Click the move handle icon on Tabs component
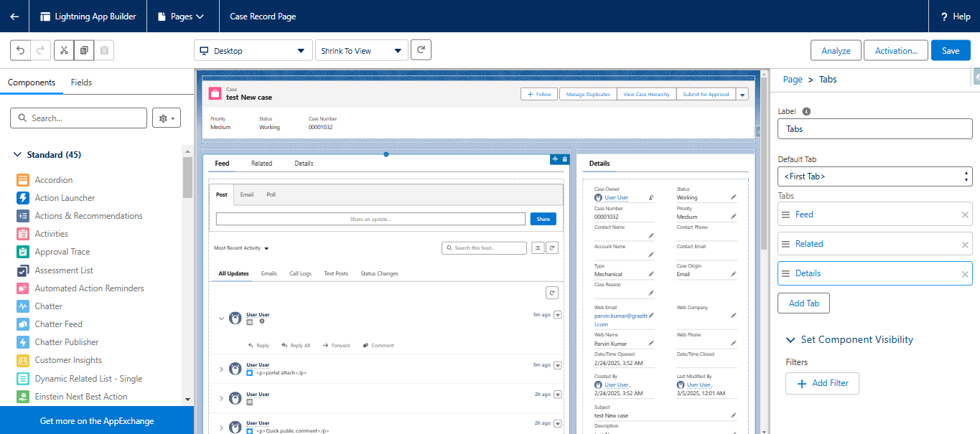This screenshot has width=980, height=434. click(x=555, y=159)
